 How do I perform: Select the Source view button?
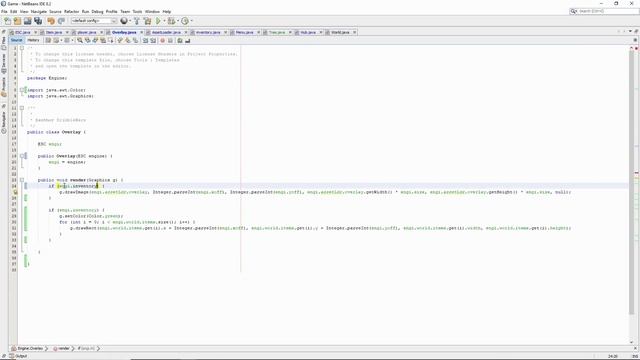[16, 40]
